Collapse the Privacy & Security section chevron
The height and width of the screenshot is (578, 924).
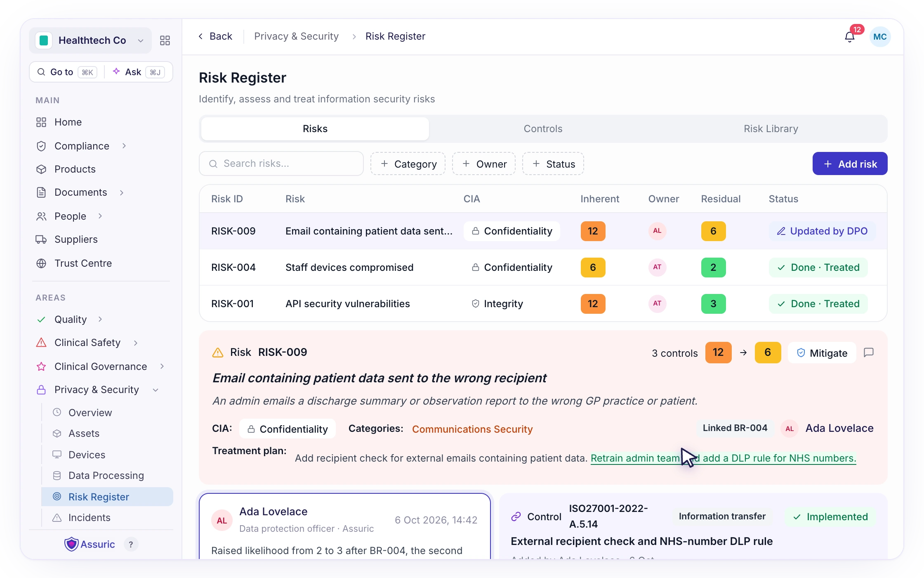click(156, 390)
